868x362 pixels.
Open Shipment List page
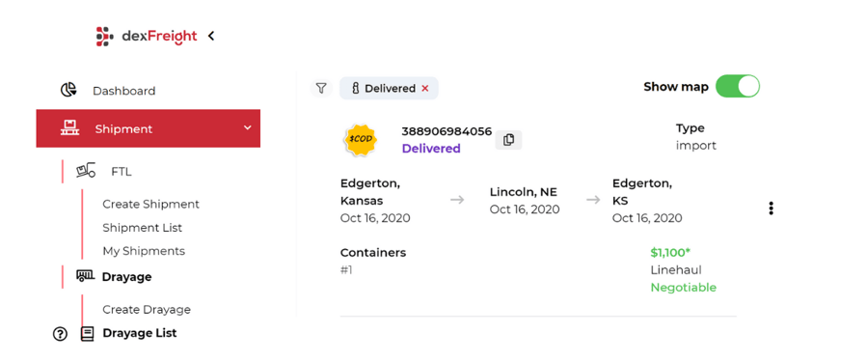[x=143, y=228]
